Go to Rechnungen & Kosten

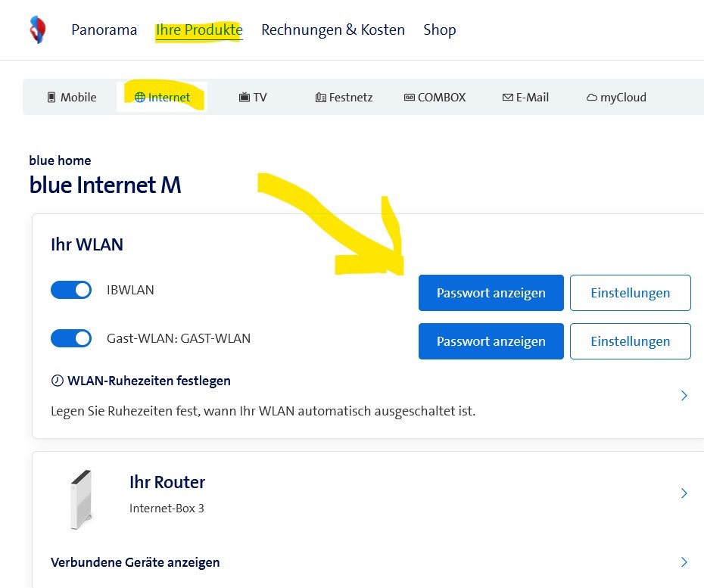pyautogui.click(x=333, y=30)
